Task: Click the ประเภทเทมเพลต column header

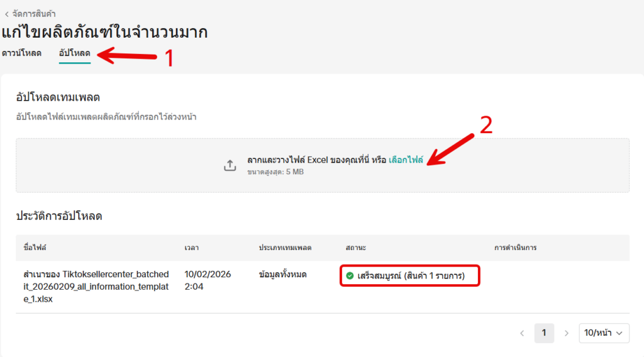Action: [x=285, y=248]
